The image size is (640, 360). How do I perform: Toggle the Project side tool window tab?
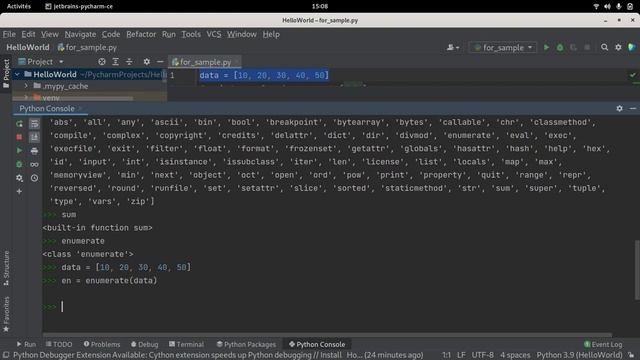point(6,73)
